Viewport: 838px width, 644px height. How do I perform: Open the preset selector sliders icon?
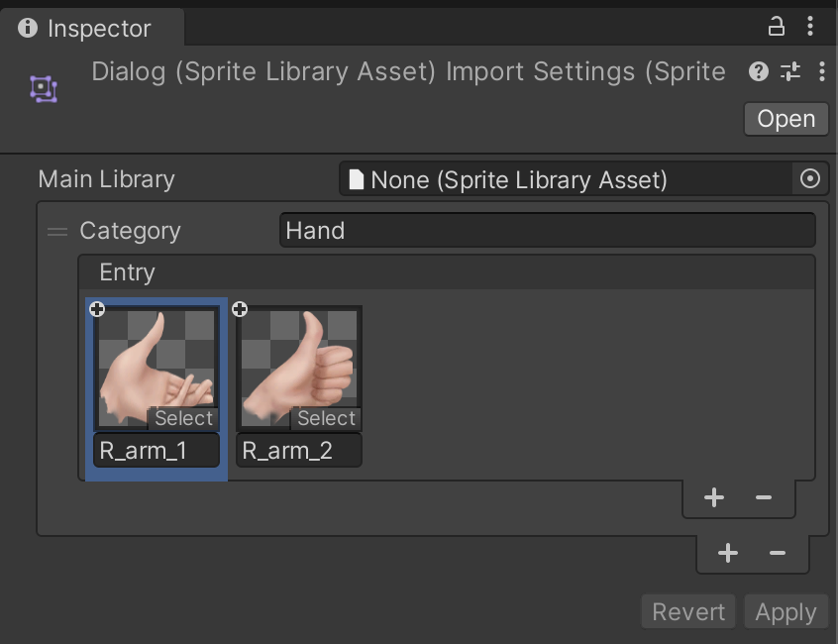(789, 71)
